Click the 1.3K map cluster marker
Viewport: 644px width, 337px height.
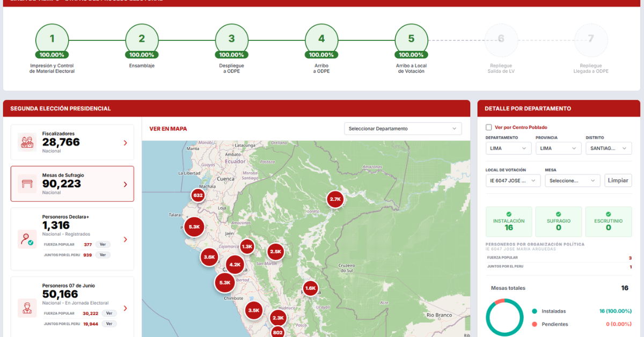coord(247,247)
